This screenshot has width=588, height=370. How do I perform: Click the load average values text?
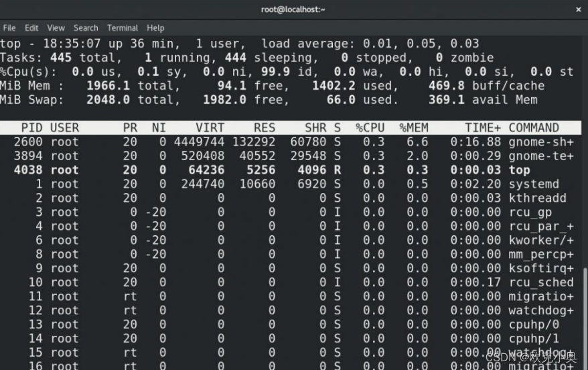pos(421,44)
